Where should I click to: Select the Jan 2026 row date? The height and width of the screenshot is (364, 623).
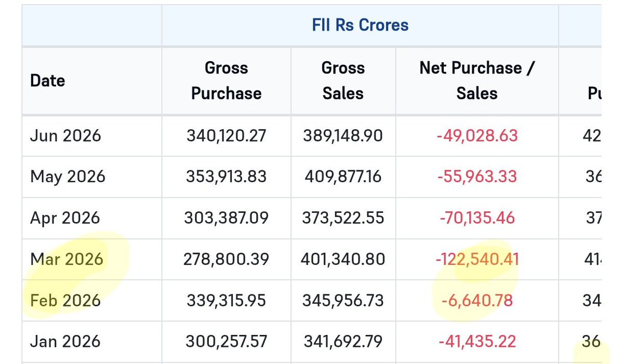[65, 341]
